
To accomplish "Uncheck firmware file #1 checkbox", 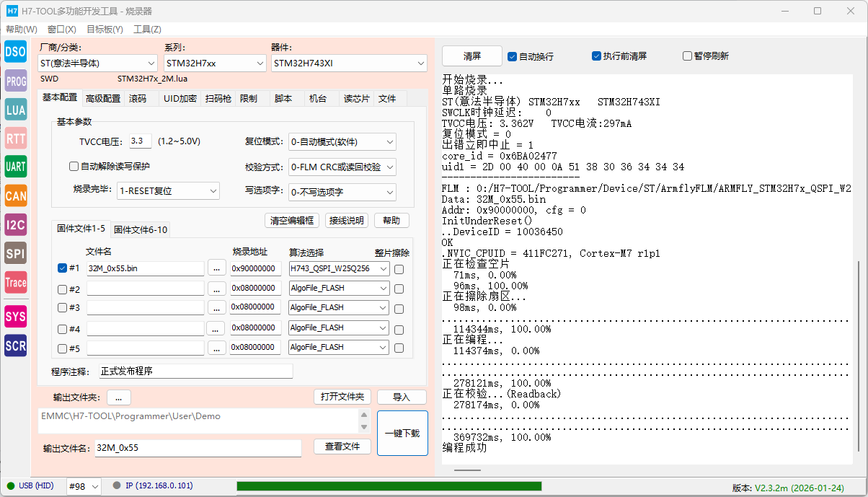I will pyautogui.click(x=63, y=268).
